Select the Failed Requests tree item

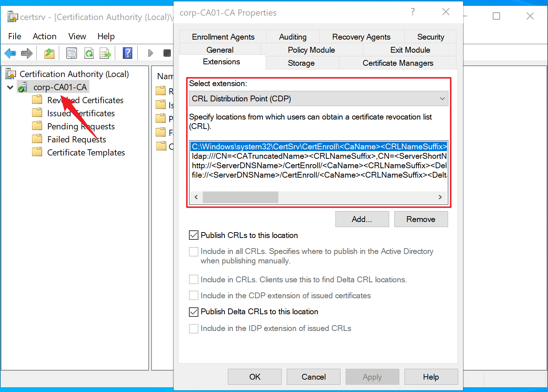coord(76,140)
